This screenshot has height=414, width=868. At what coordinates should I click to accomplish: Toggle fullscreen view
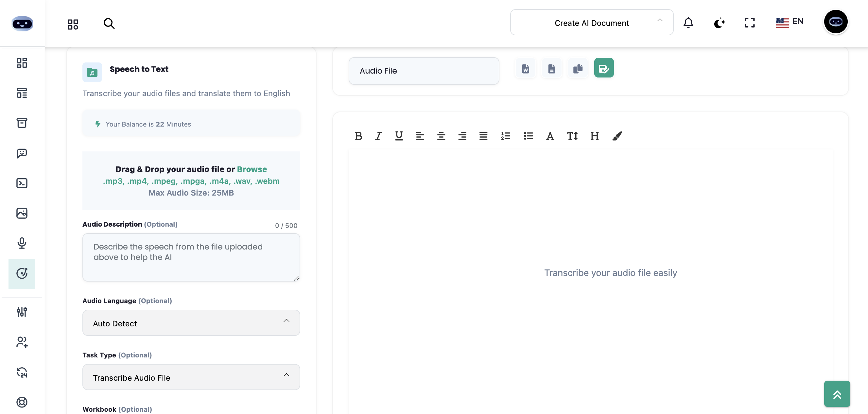749,23
